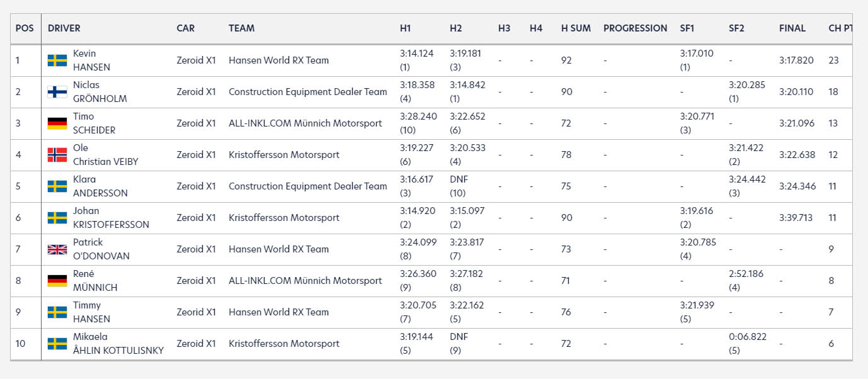Image resolution: width=868 pixels, height=379 pixels.
Task: Click Construction Equipment Dealer Team in Grönholm's row
Action: 308,92
